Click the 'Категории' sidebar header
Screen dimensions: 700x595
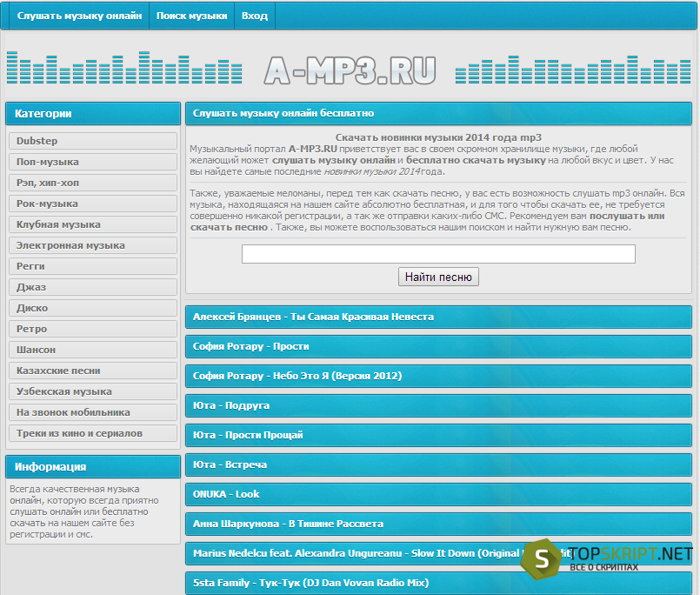[93, 113]
